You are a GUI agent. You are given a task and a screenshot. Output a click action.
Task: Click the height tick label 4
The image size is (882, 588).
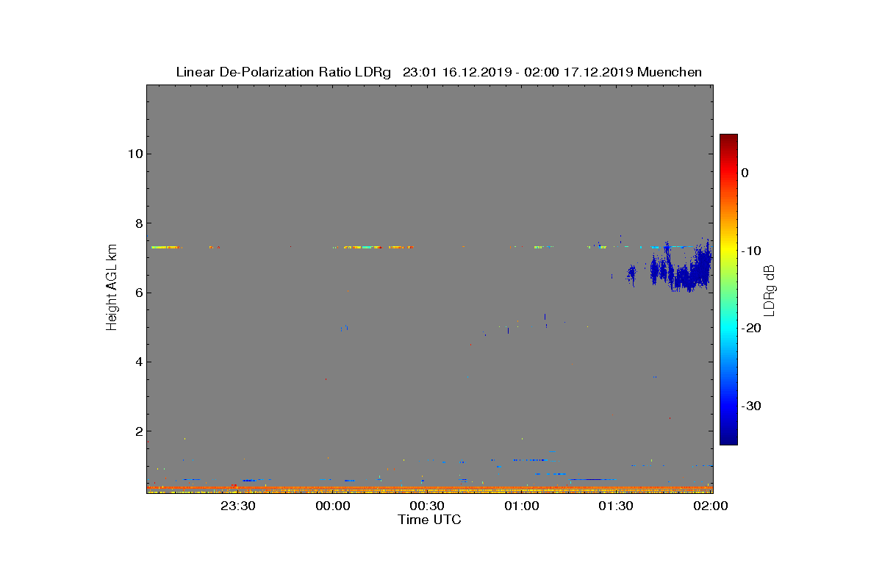click(x=137, y=362)
